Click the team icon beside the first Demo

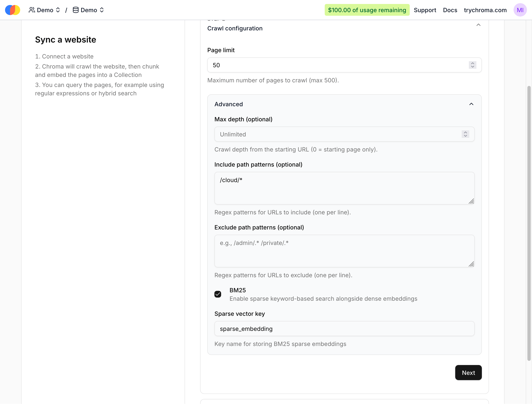click(x=33, y=10)
